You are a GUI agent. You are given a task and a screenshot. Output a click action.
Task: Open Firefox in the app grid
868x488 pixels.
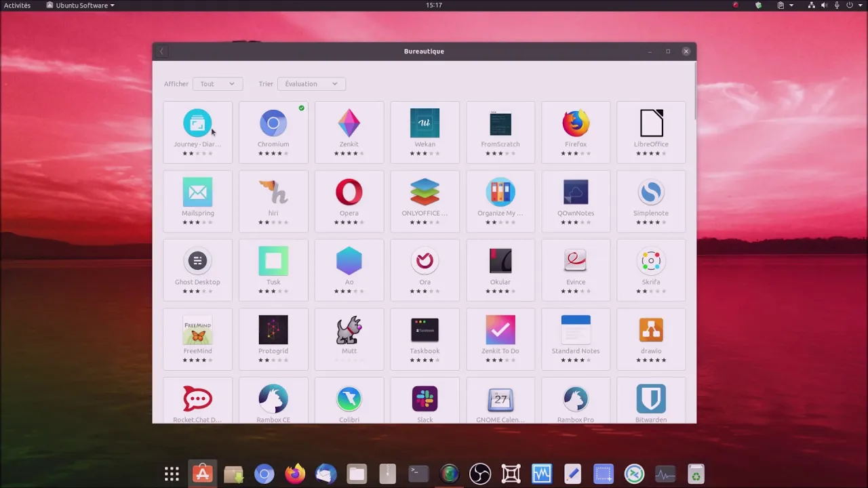576,132
